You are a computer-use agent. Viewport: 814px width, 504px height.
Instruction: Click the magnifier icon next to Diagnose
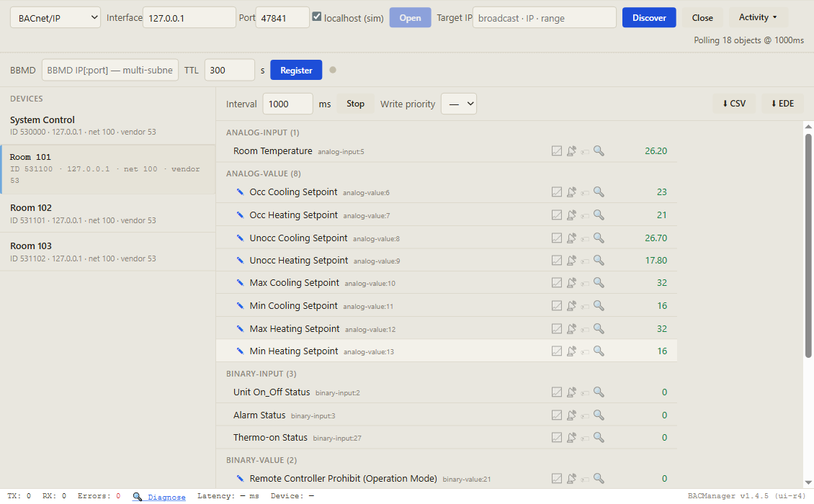coord(137,497)
